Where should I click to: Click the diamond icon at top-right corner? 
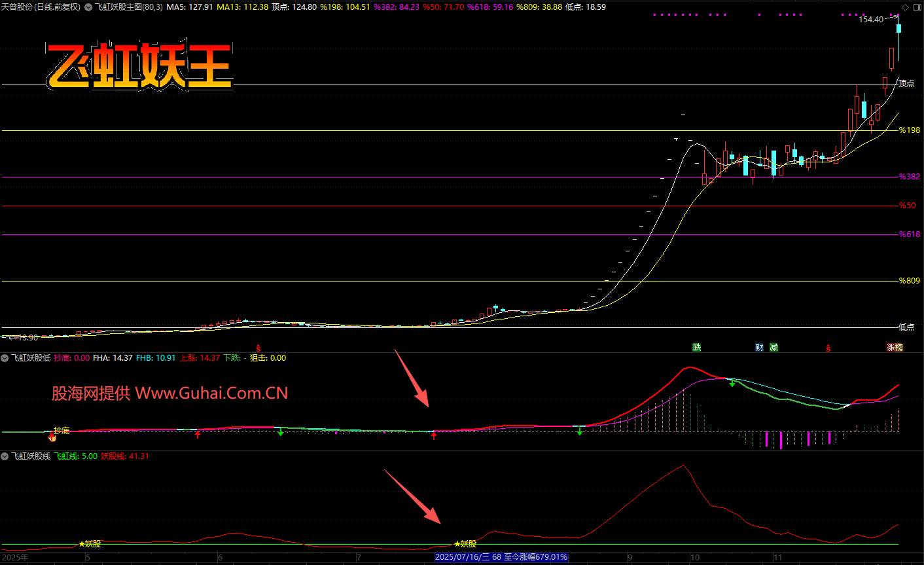click(905, 7)
